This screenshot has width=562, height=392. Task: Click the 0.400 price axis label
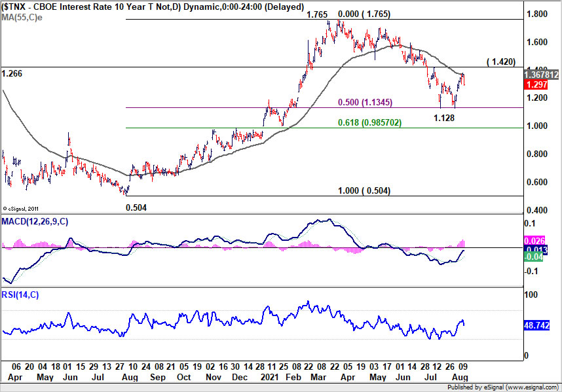pos(536,210)
